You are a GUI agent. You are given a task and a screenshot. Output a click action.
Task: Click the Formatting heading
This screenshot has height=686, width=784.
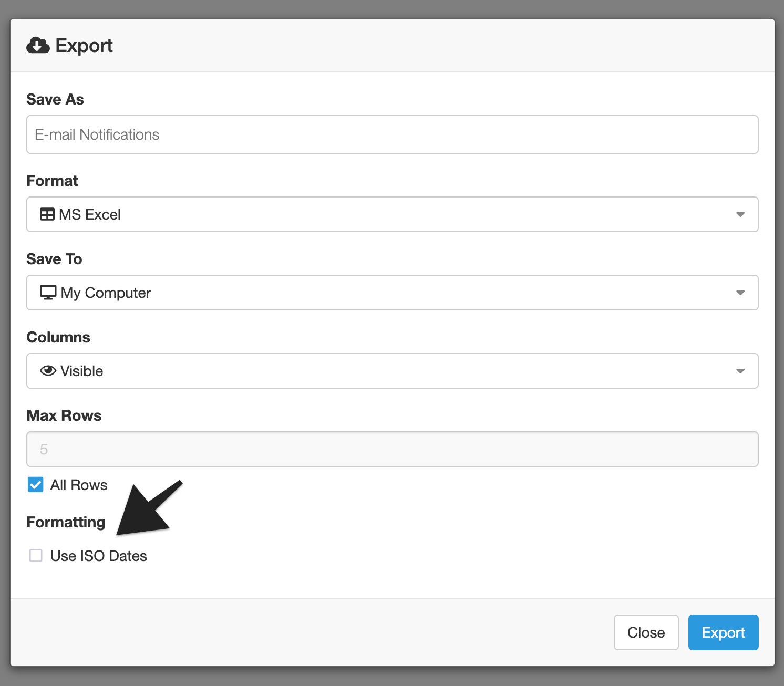point(66,522)
